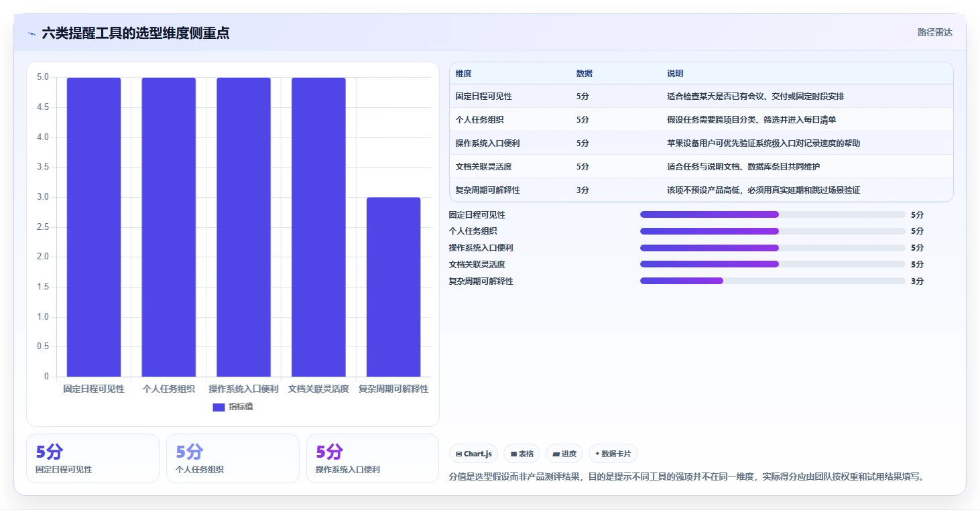The height and width of the screenshot is (510, 980).
Task: Select the 表格 chip
Action: [x=522, y=454]
